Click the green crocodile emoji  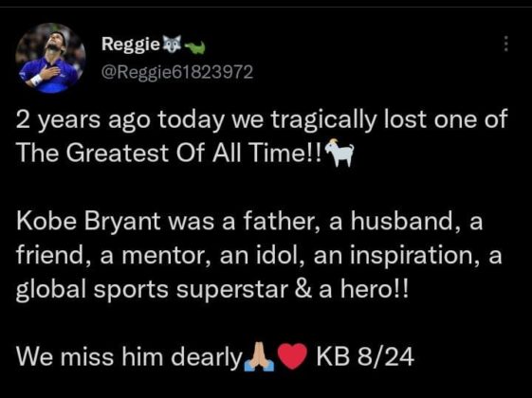coord(194,47)
